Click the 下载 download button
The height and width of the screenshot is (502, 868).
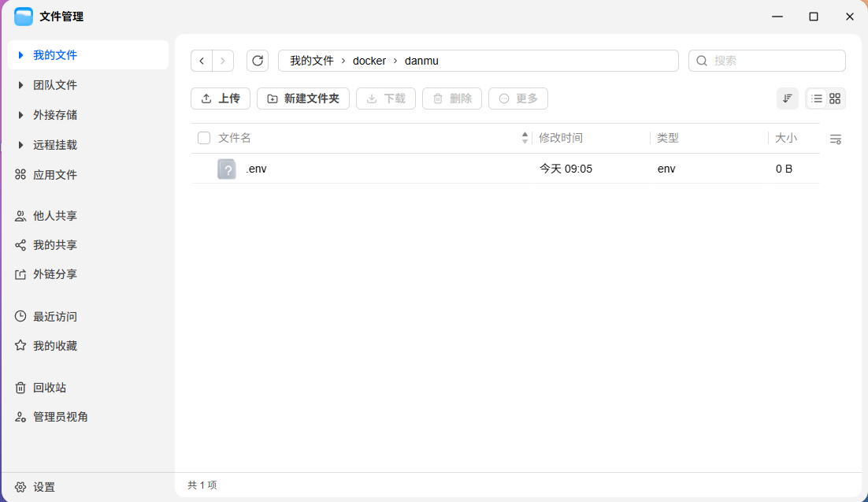pyautogui.click(x=386, y=99)
